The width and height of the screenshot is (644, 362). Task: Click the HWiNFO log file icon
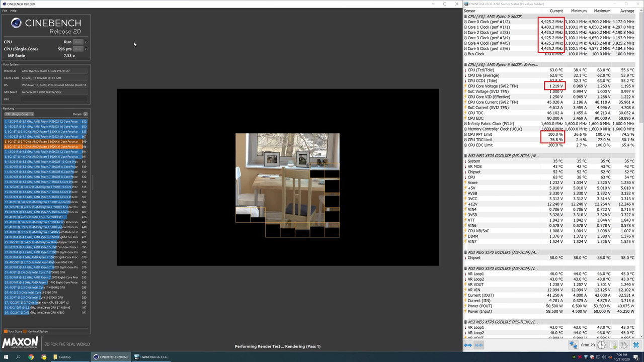click(x=613, y=345)
